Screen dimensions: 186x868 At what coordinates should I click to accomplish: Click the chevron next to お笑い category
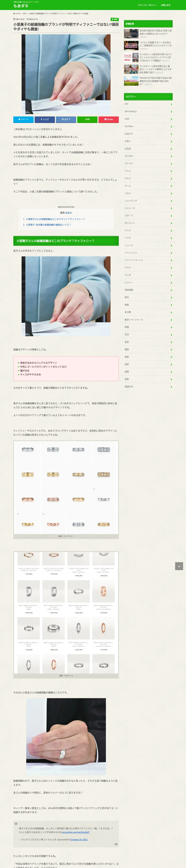click(x=172, y=141)
